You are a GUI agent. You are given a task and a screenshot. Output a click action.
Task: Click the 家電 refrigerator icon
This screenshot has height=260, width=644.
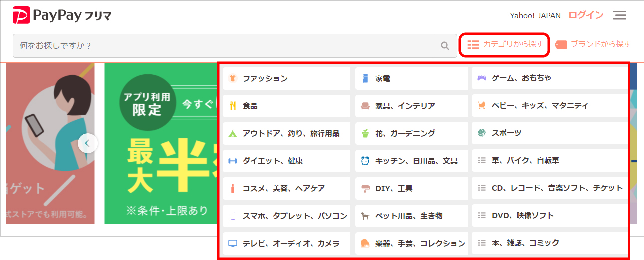point(365,78)
